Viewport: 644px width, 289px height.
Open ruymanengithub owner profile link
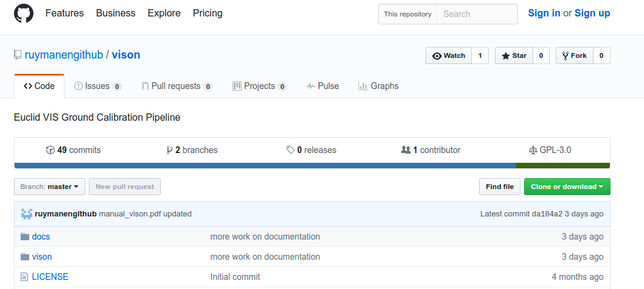pyautogui.click(x=64, y=55)
